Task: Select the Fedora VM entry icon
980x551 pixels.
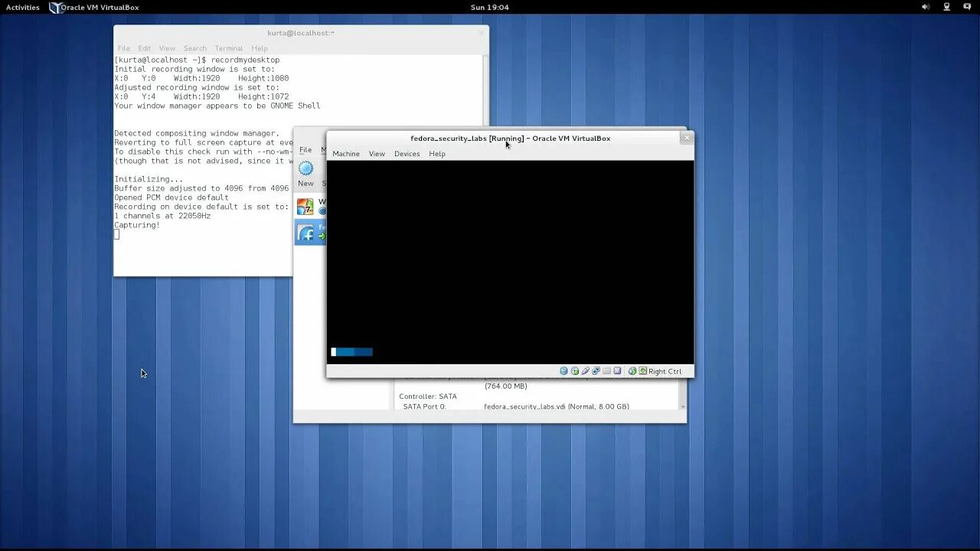Action: tap(305, 233)
